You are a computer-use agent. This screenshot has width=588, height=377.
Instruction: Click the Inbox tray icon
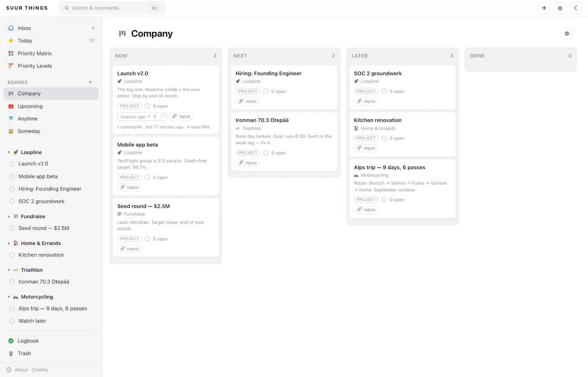point(11,28)
